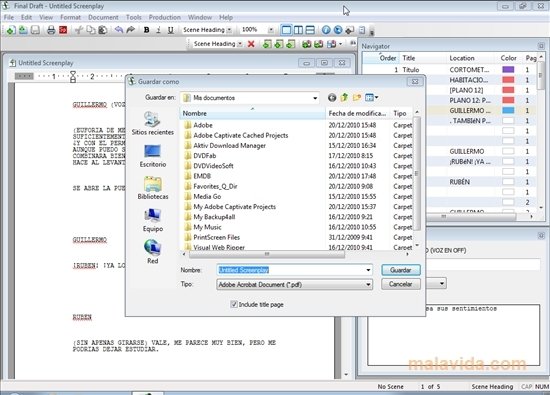550x395 pixels.
Task: Click the Cut scissors toolbar icon
Action: [x=79, y=30]
